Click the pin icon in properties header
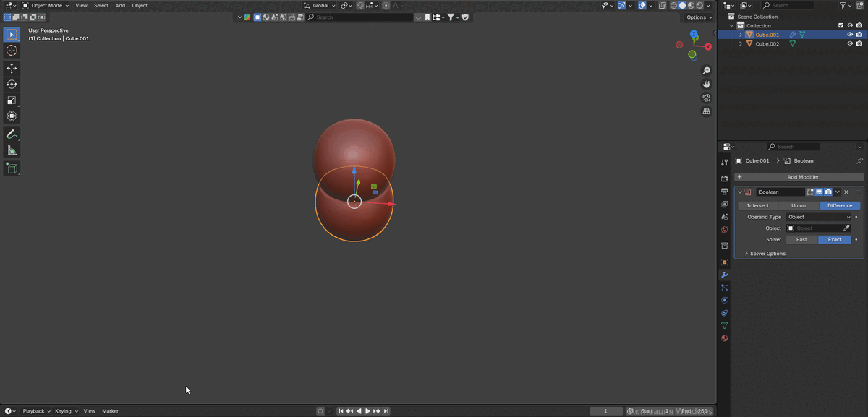This screenshot has height=417, width=868. point(859,161)
